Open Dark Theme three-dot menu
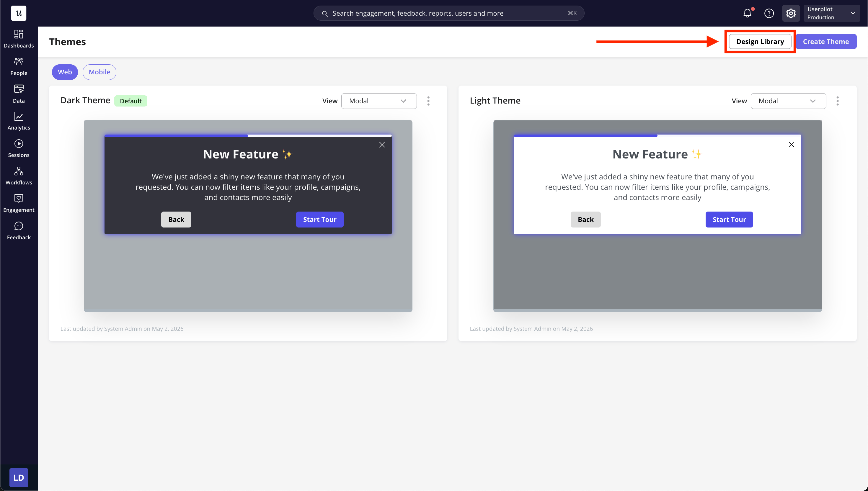This screenshot has height=491, width=868. point(428,101)
